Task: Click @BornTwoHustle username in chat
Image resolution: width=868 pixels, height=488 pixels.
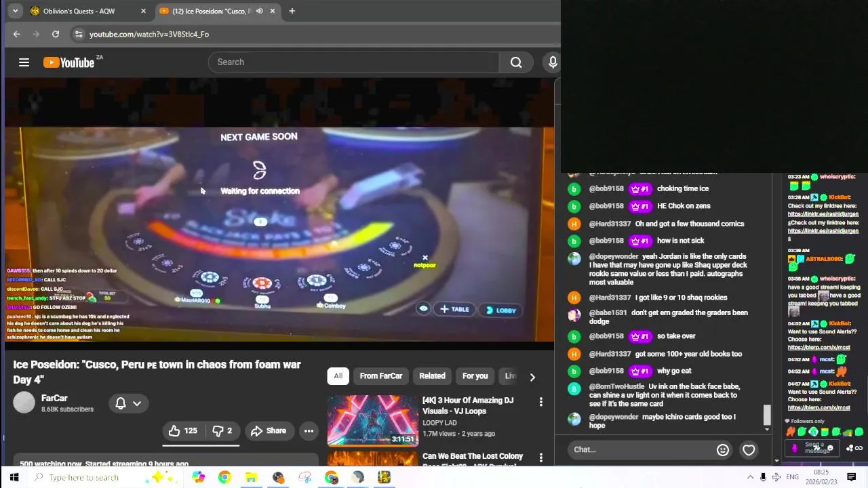Action: 616,386
